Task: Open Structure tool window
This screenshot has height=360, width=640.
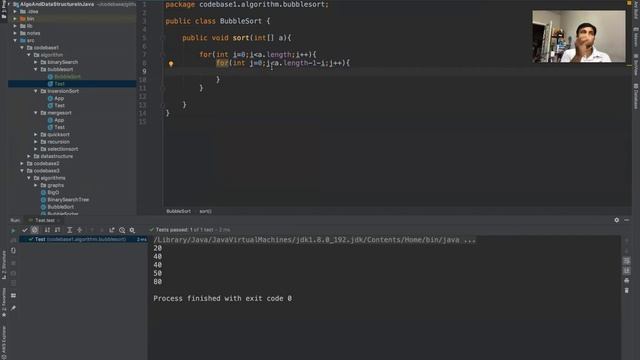Action: click(x=4, y=265)
